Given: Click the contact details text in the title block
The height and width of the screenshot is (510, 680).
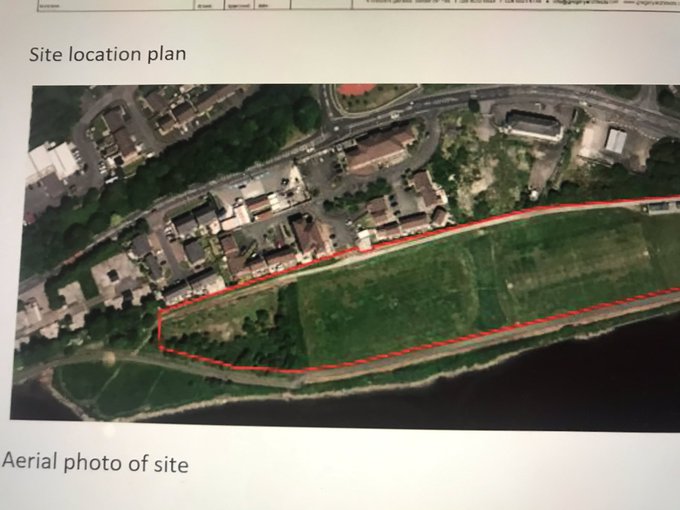Looking at the screenshot, I should [516, 3].
